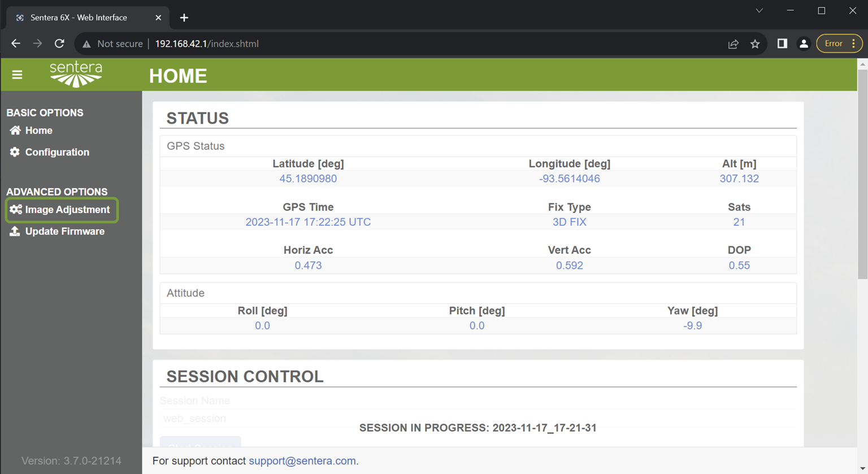868x474 pixels.
Task: Click the address bar URL
Action: coord(207,44)
